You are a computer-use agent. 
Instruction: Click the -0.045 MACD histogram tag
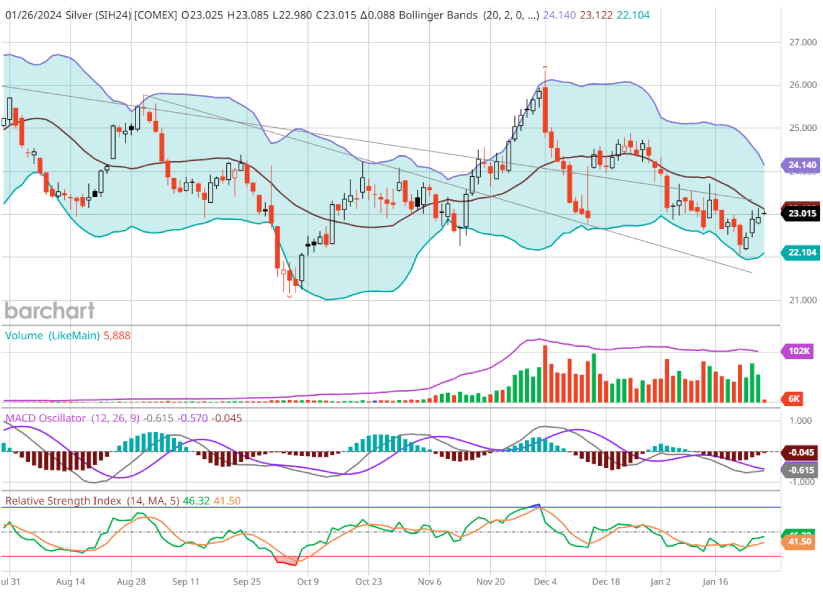pyautogui.click(x=801, y=452)
